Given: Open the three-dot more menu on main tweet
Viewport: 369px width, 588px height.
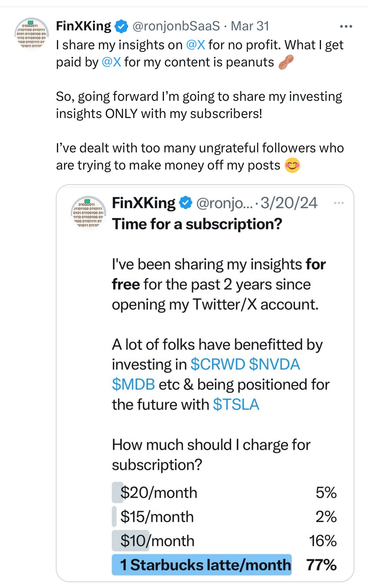Looking at the screenshot, I should [346, 27].
